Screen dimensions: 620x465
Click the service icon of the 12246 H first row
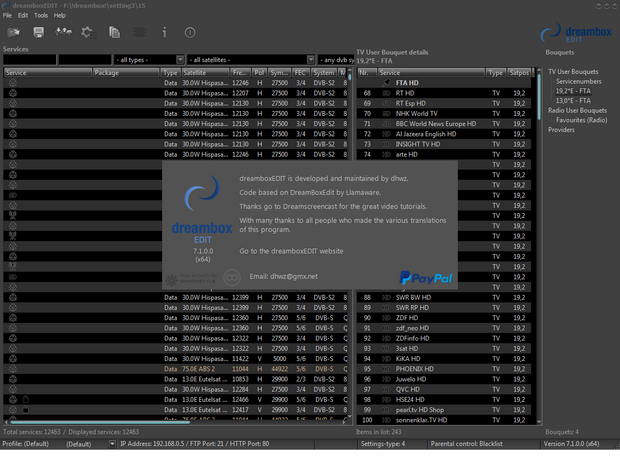coord(13,83)
